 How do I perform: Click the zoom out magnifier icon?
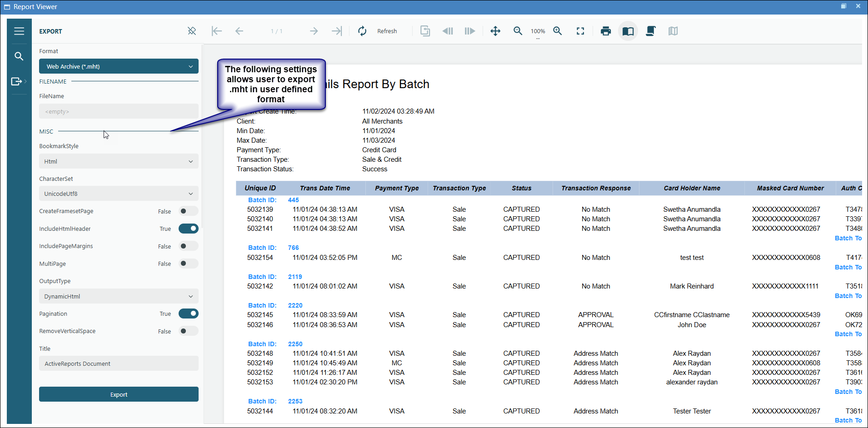pyautogui.click(x=518, y=31)
